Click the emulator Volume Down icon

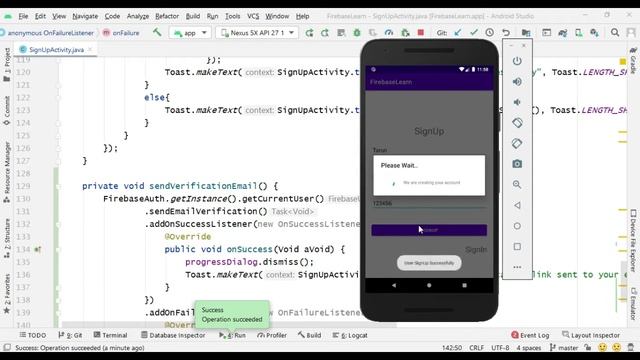coord(517,102)
